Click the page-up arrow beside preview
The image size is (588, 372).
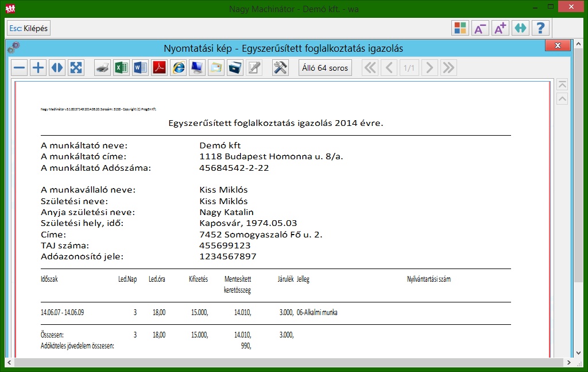click(562, 99)
